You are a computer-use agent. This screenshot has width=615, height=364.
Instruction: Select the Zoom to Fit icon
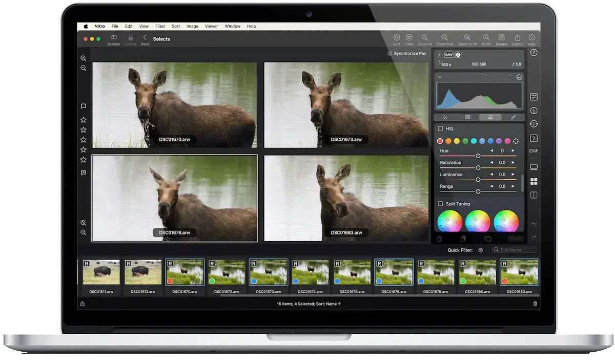[x=467, y=38]
